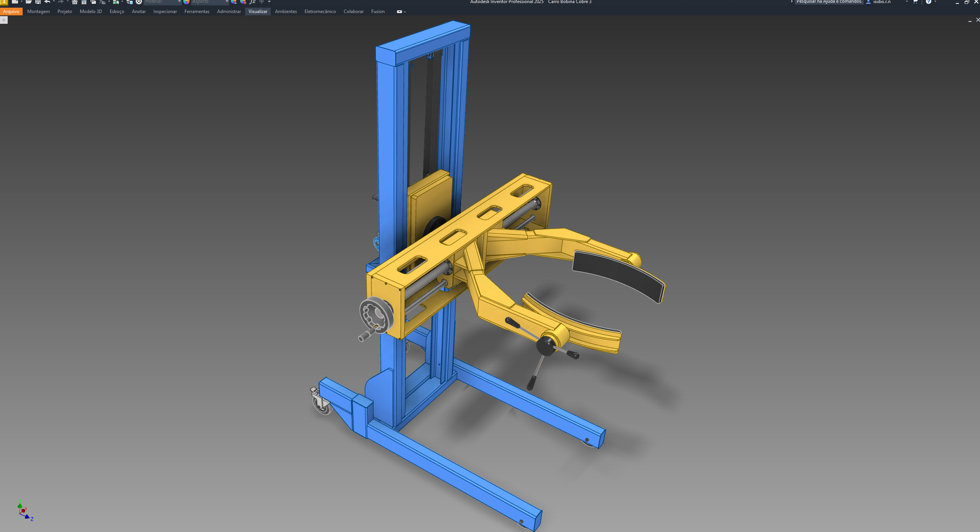Click the help question mark icon

929,2
